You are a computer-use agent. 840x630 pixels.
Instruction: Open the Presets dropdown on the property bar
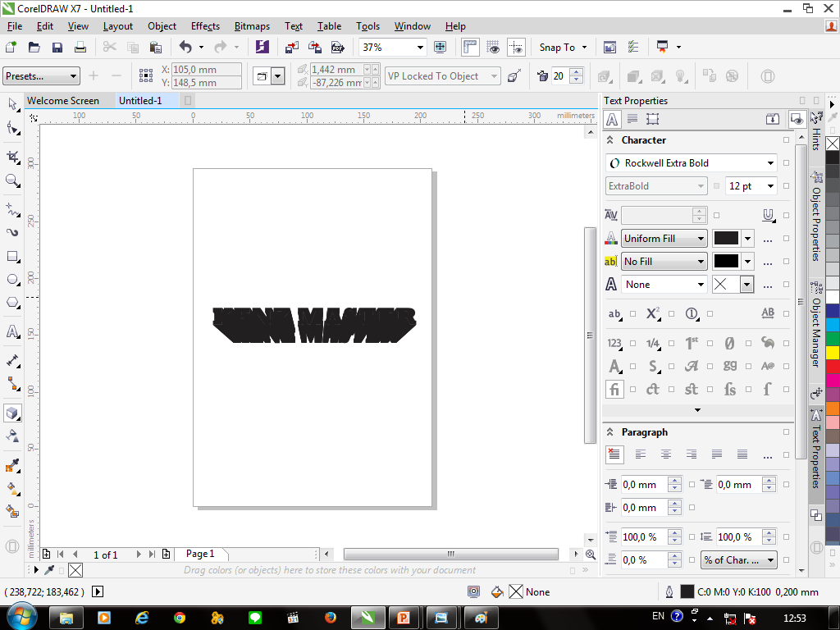(41, 75)
